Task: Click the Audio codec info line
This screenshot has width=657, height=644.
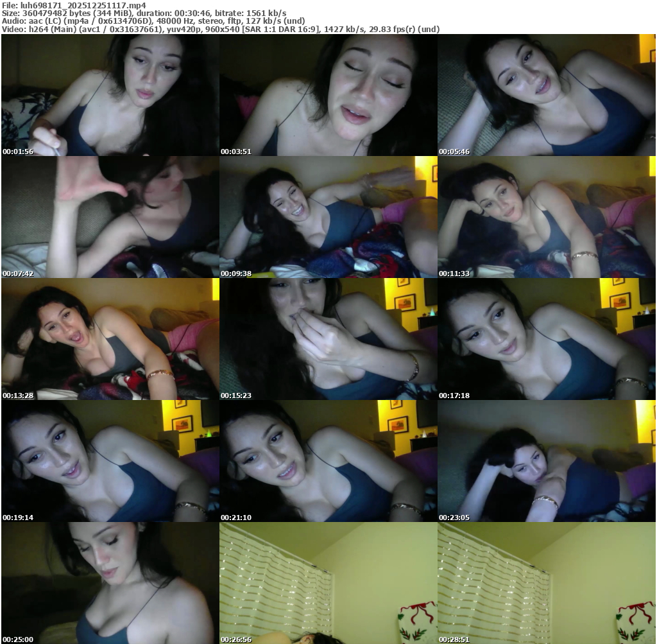Action: (153, 21)
